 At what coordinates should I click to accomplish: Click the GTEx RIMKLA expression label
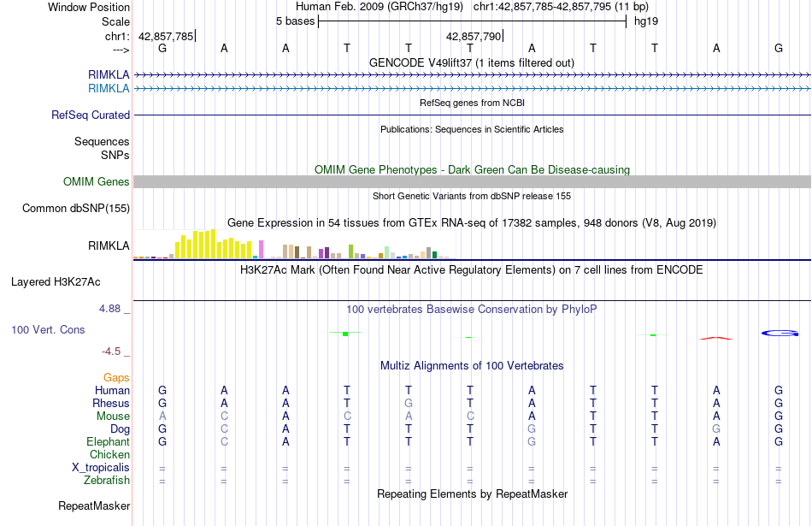pyautogui.click(x=109, y=245)
